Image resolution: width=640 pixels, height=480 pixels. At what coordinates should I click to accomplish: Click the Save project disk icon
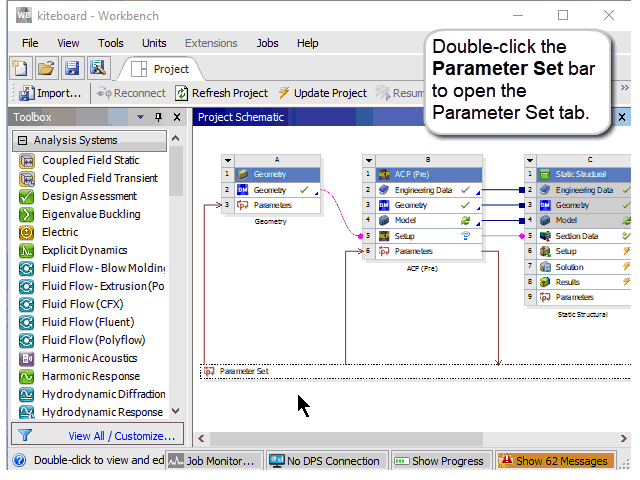pyautogui.click(x=72, y=68)
